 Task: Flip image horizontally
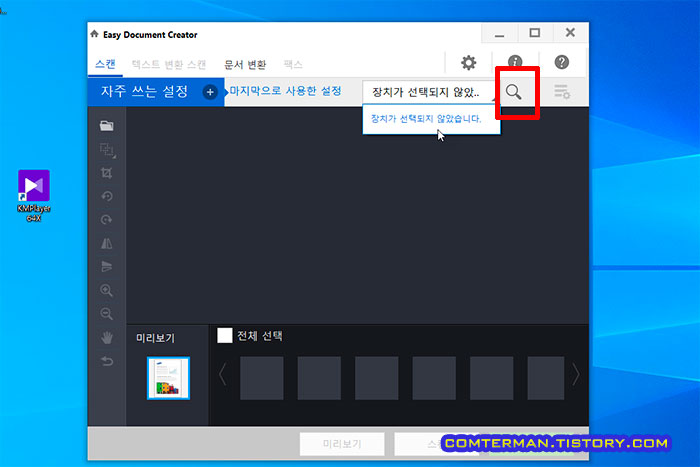[107, 243]
